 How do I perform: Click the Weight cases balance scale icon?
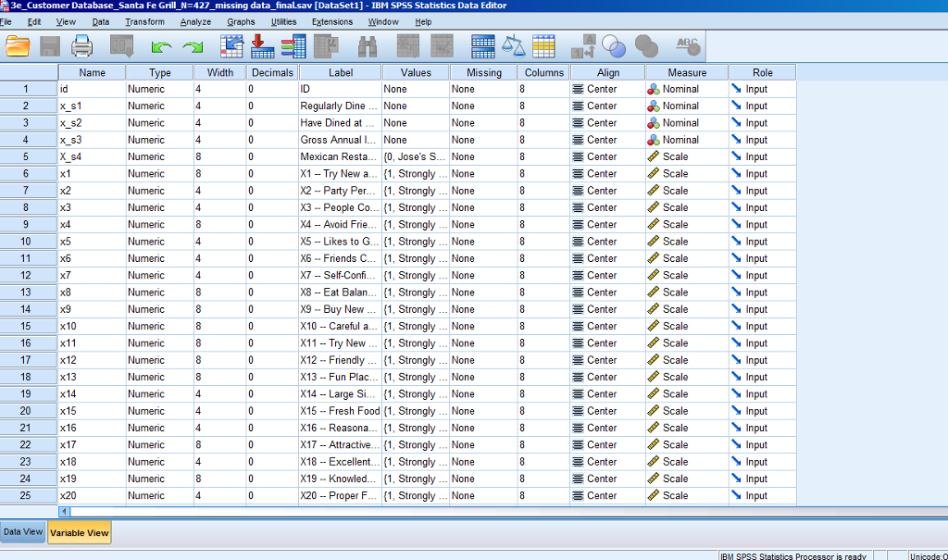[x=513, y=46]
